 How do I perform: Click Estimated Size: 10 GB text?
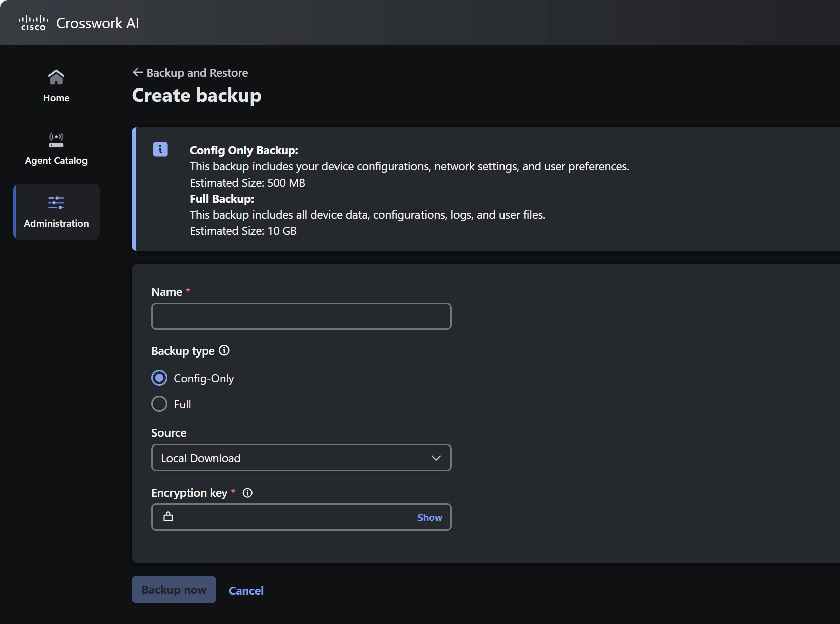(243, 231)
